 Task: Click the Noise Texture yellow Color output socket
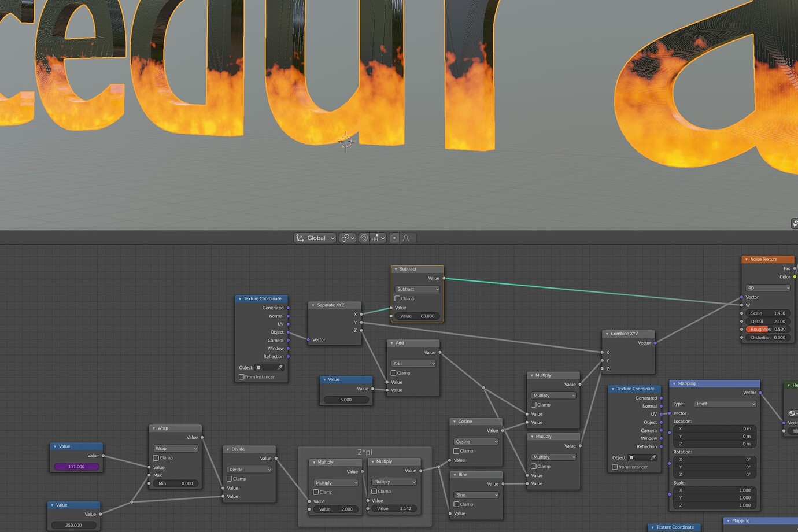795,276
